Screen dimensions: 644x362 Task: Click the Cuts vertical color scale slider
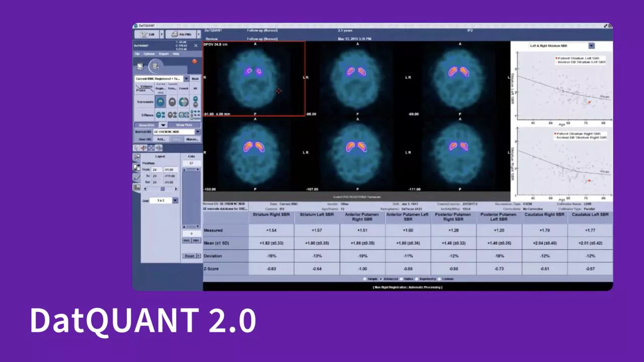191,198
